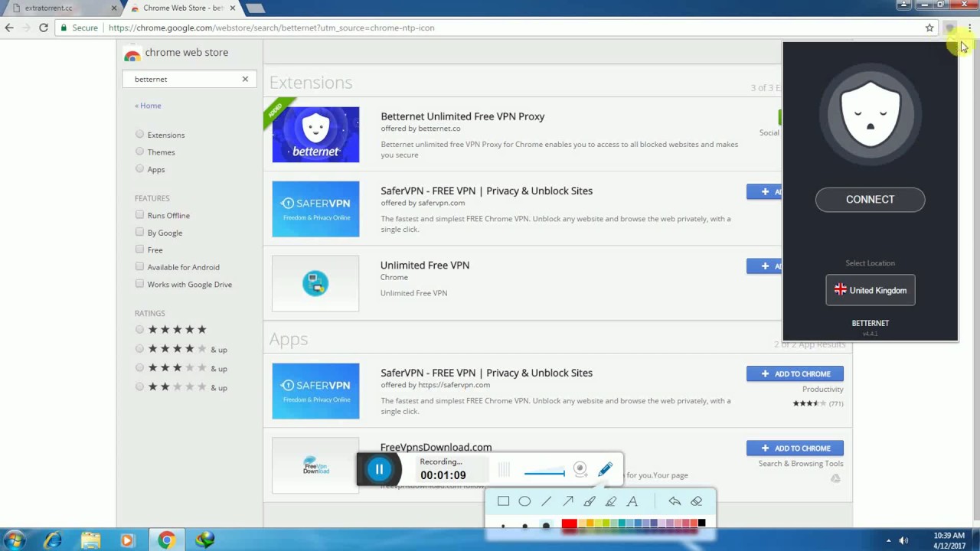
Task: Select the Themes radio button
Action: 139,151
